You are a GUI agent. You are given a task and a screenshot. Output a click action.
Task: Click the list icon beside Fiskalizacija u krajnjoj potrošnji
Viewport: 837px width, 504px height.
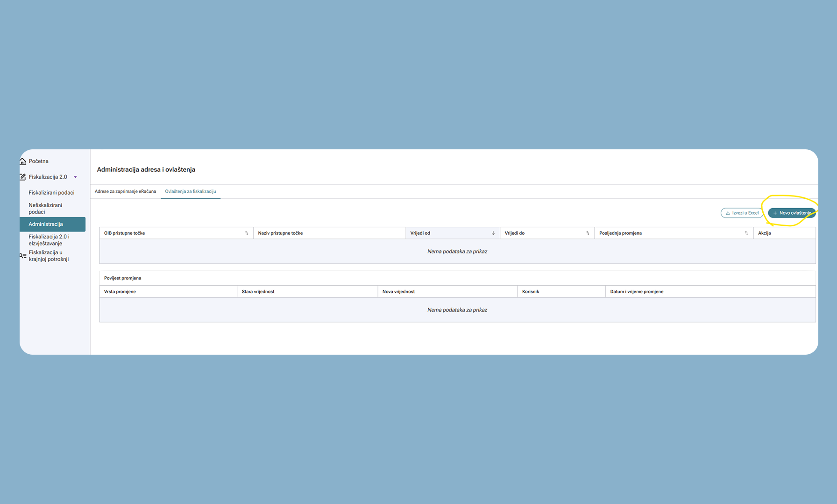(x=23, y=256)
